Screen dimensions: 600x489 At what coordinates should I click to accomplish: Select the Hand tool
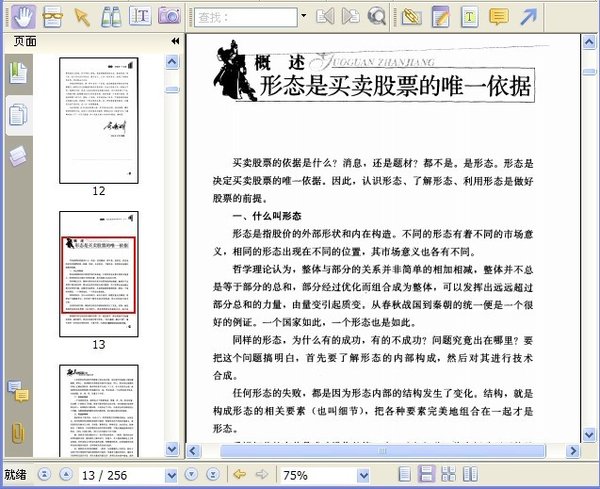pyautogui.click(x=23, y=17)
